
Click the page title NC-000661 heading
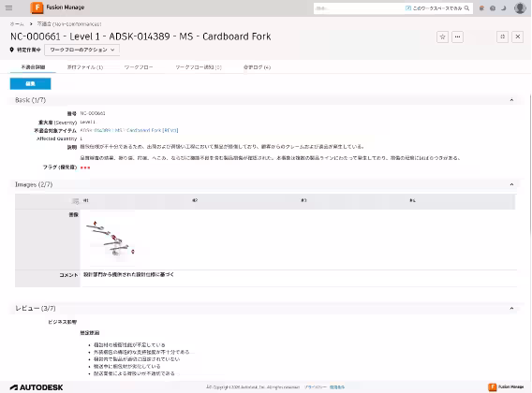tap(140, 36)
